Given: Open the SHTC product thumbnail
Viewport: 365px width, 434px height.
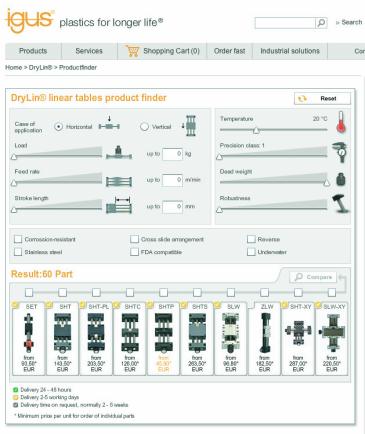Looking at the screenshot, I should click(130, 333).
